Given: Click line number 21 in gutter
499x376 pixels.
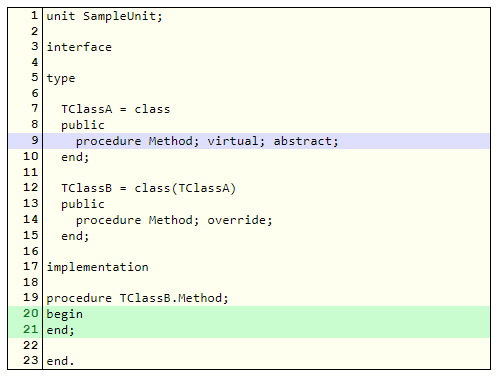Looking at the screenshot, I should [x=31, y=329].
